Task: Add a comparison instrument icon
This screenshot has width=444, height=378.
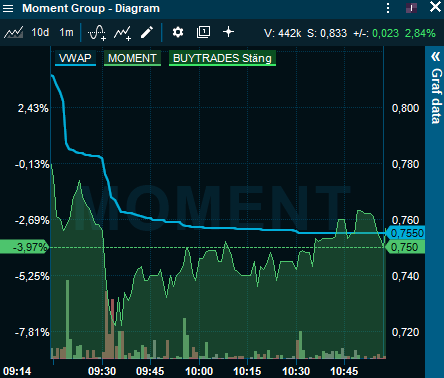Action: (x=122, y=33)
